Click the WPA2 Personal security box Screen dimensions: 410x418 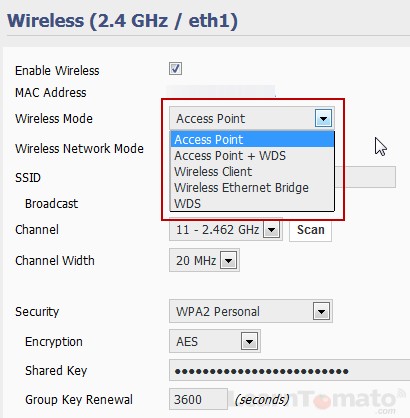(251, 311)
